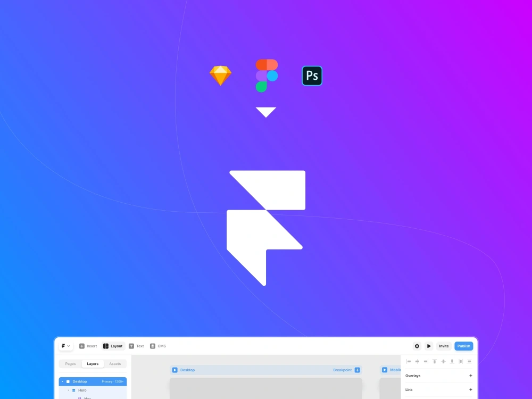Click the Invite button
This screenshot has height=399, width=532.
point(444,346)
